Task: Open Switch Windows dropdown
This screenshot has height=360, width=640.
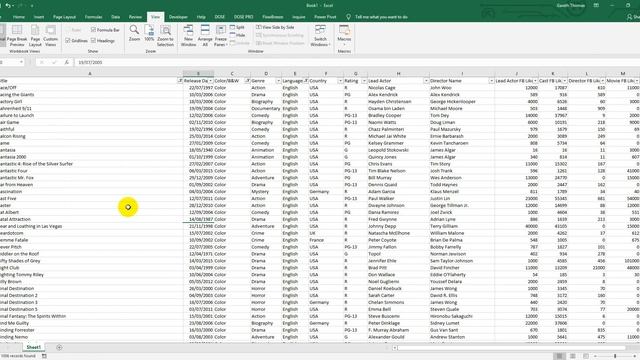Action: click(320, 36)
